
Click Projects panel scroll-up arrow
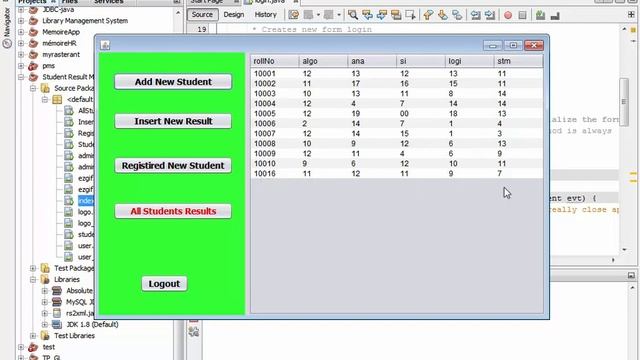[x=178, y=13]
